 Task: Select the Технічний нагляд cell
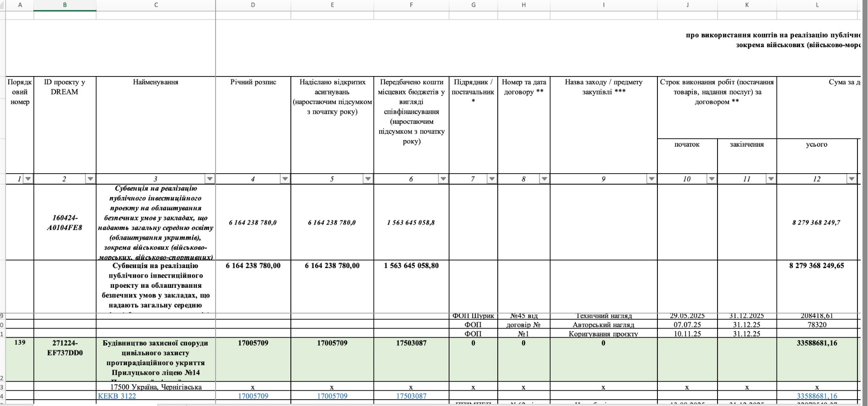603,316
